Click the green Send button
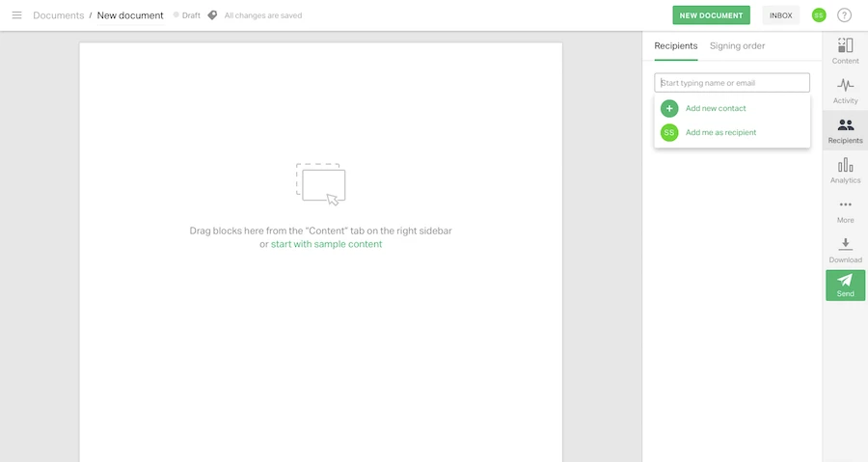This screenshot has height=462, width=868. click(845, 285)
